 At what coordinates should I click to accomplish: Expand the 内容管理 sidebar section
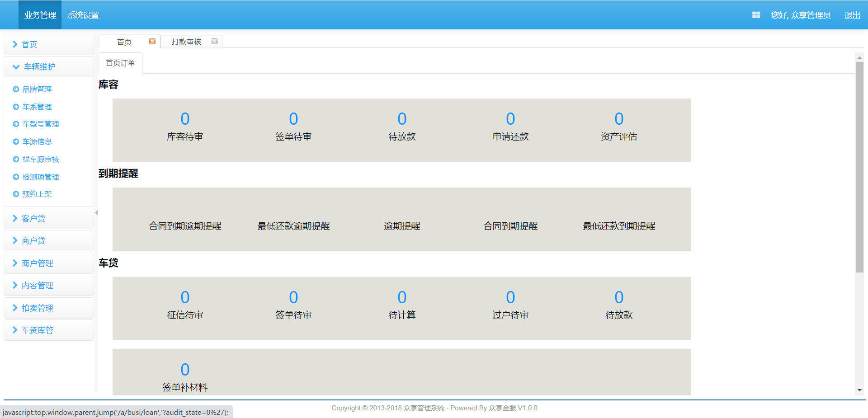[x=49, y=286]
